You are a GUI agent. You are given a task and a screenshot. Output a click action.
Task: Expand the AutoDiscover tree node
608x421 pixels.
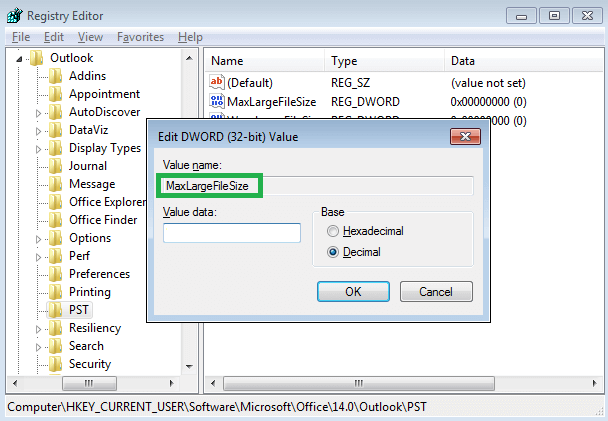38,113
